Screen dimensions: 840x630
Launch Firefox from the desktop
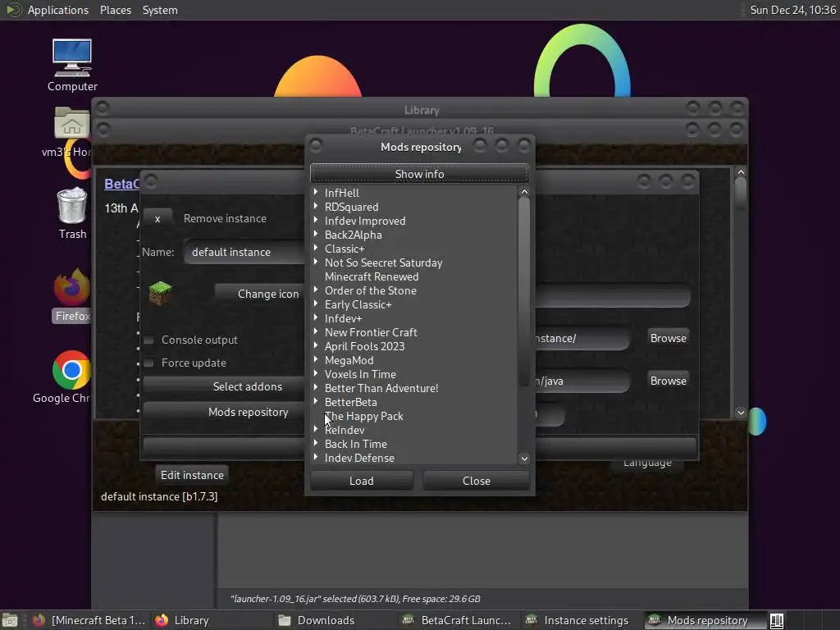(72, 295)
